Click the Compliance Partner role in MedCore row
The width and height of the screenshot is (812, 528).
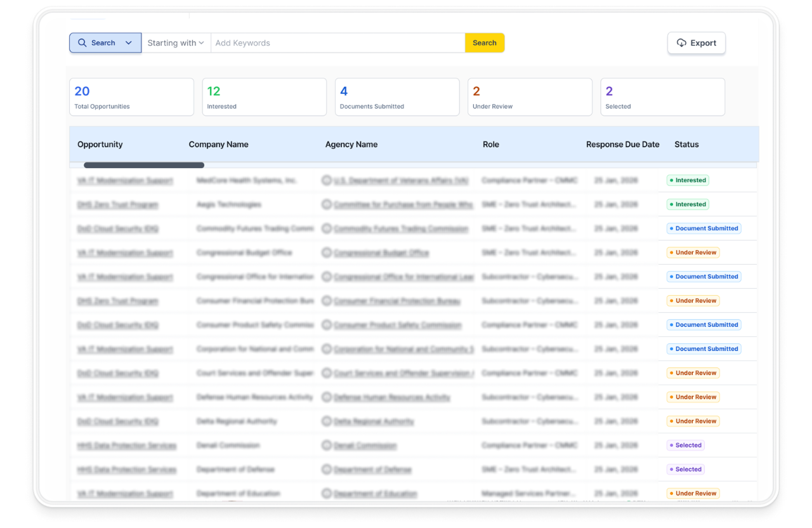[530, 180]
